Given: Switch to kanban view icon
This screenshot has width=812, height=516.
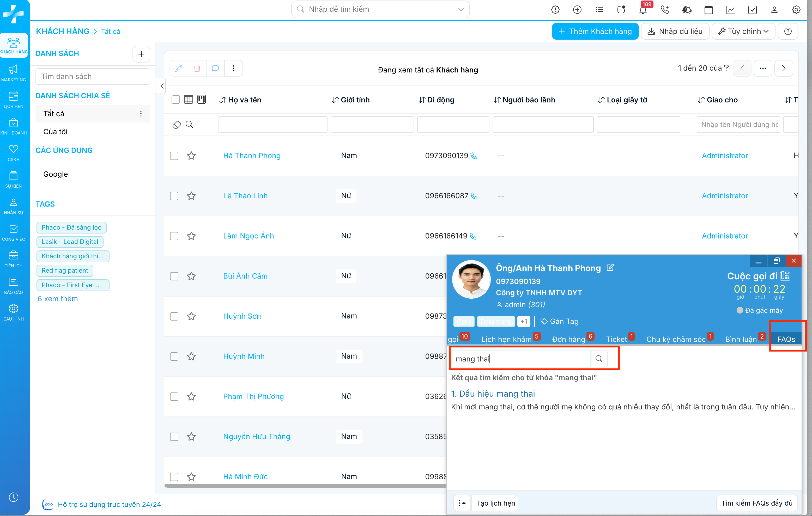Looking at the screenshot, I should [x=201, y=100].
